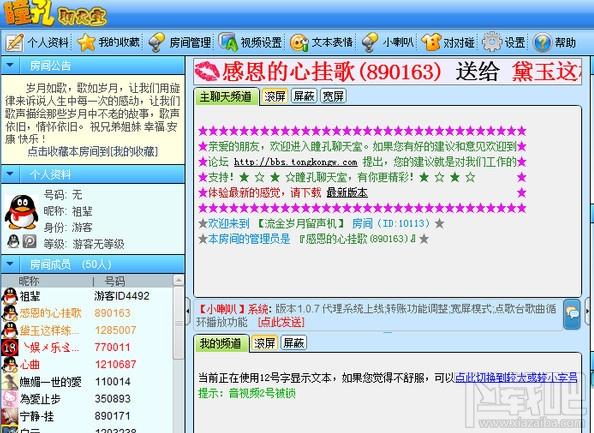This screenshot has height=433, width=594.
Task: Open 文本表情 emoticon icon
Action: (x=299, y=42)
